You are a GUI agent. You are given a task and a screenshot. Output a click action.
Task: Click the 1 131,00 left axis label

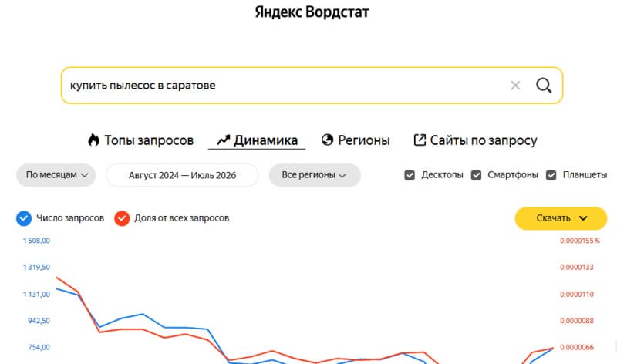click(x=36, y=295)
